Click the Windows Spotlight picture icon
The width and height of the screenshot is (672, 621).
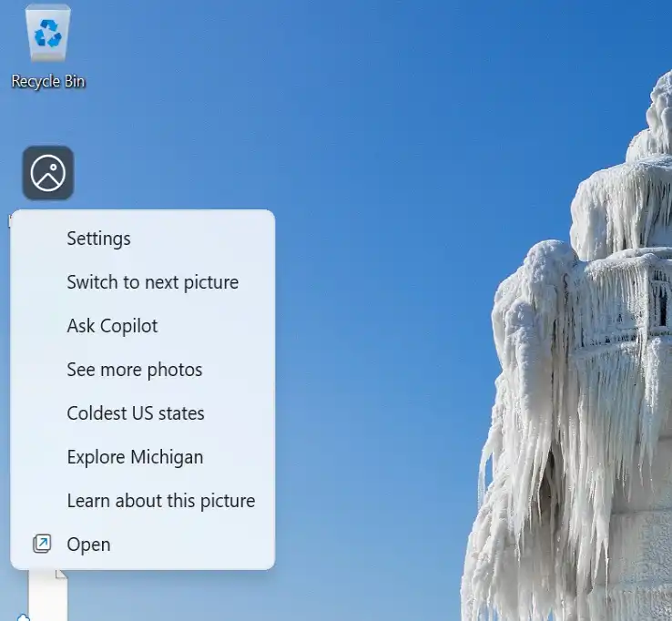48,173
